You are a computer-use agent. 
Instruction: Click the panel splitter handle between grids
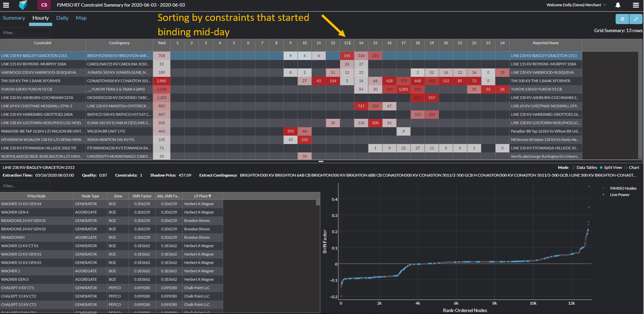tap(321, 162)
